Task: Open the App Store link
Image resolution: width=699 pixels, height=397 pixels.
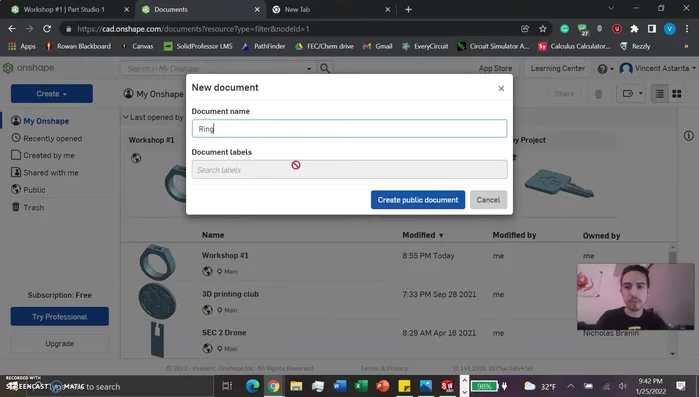Action: tap(495, 68)
